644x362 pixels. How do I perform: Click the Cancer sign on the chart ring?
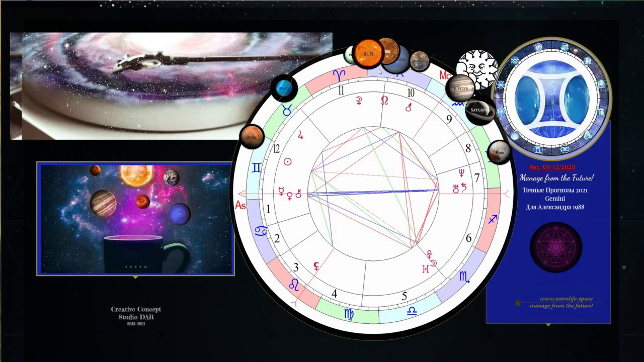click(x=261, y=231)
